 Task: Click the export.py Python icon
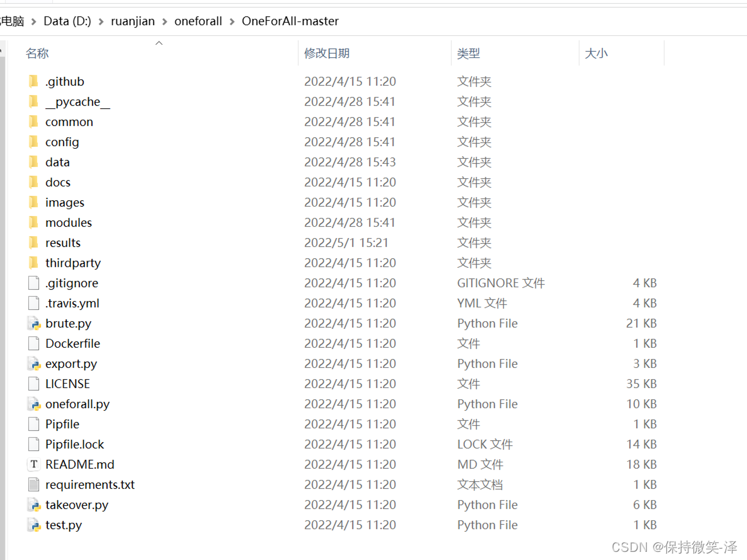click(x=34, y=363)
